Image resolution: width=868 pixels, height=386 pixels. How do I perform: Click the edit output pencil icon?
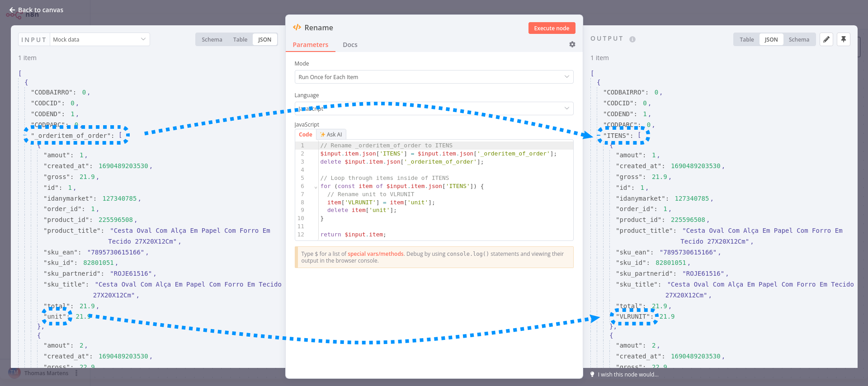pos(826,39)
